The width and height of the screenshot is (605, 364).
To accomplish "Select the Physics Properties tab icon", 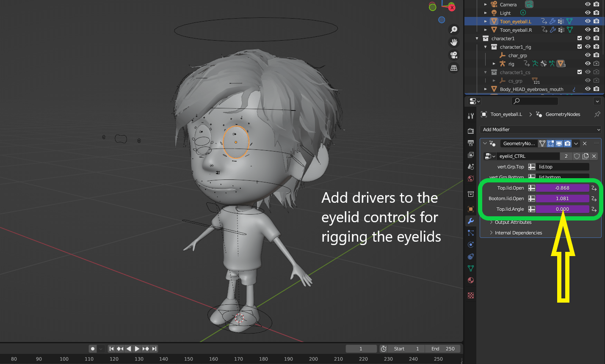I will pos(470,245).
